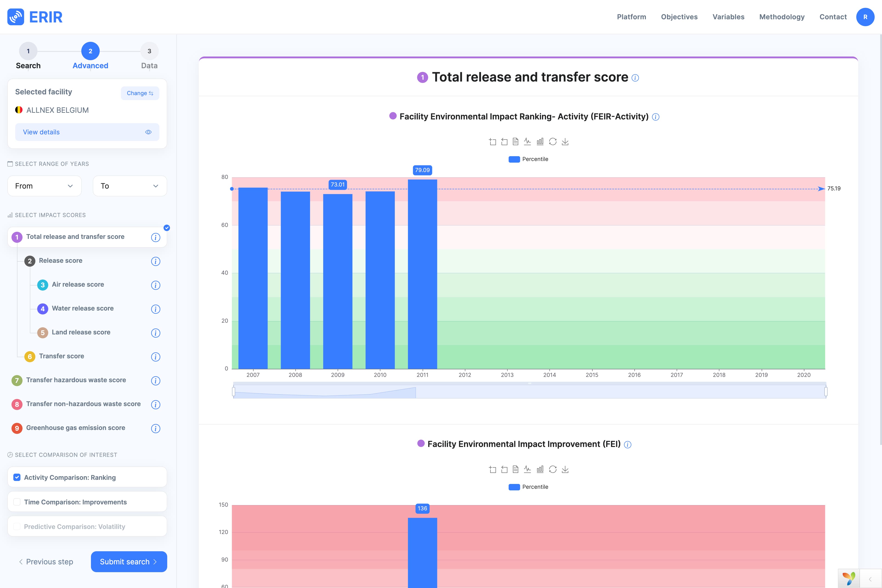882x588 pixels.
Task: Click the 2011 bar in FEIR-Activity chart
Action: 422,274
